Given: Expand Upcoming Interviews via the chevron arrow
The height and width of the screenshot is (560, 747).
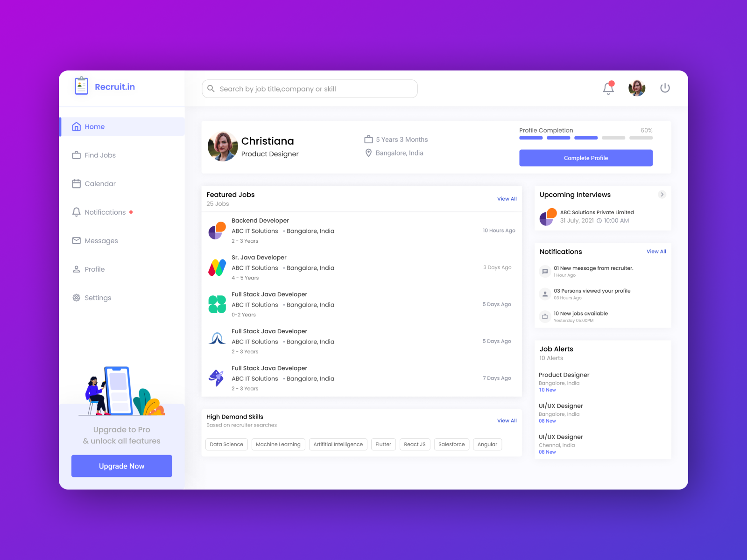Looking at the screenshot, I should [662, 195].
